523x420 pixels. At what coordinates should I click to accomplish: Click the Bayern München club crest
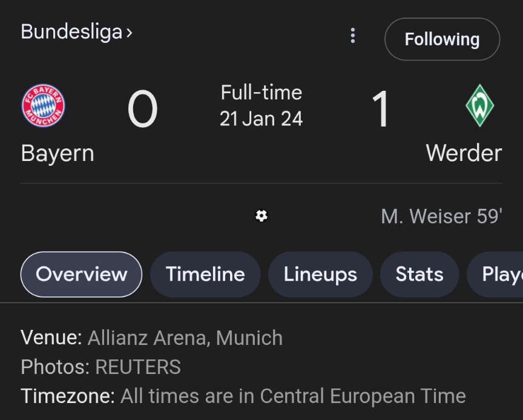(x=43, y=106)
